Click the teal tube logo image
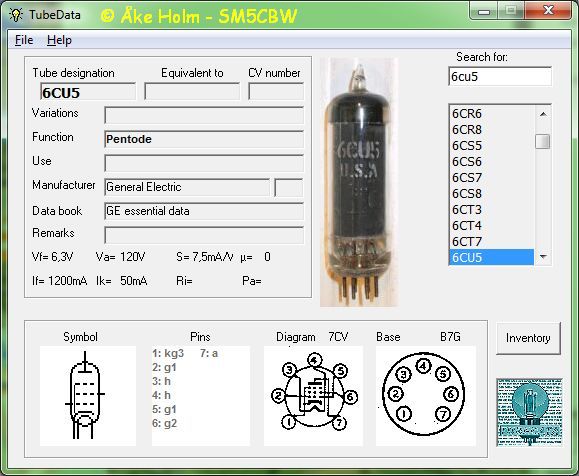579x476 pixels. pyautogui.click(x=529, y=412)
